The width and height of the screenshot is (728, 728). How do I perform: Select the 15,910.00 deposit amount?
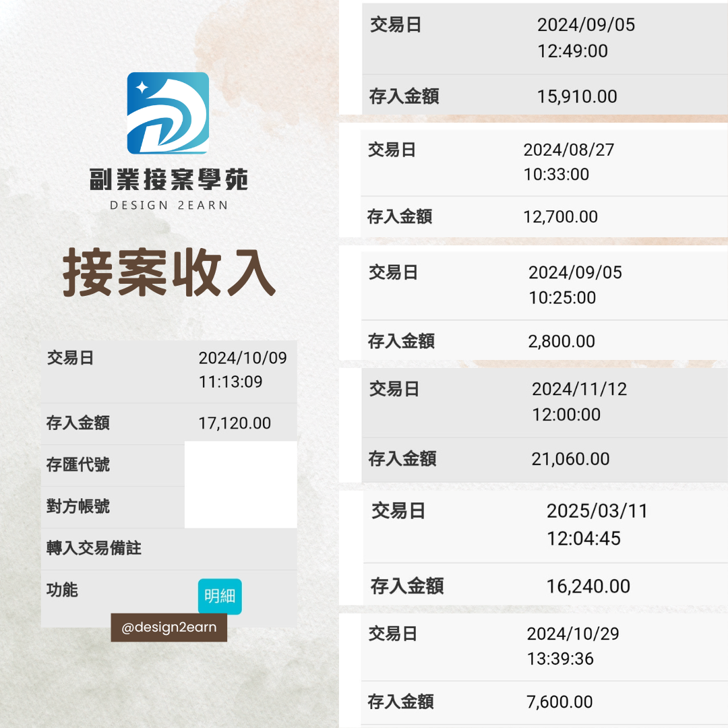[x=577, y=96]
